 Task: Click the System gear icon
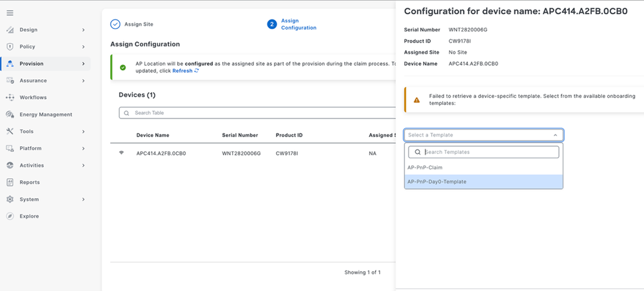(10, 199)
